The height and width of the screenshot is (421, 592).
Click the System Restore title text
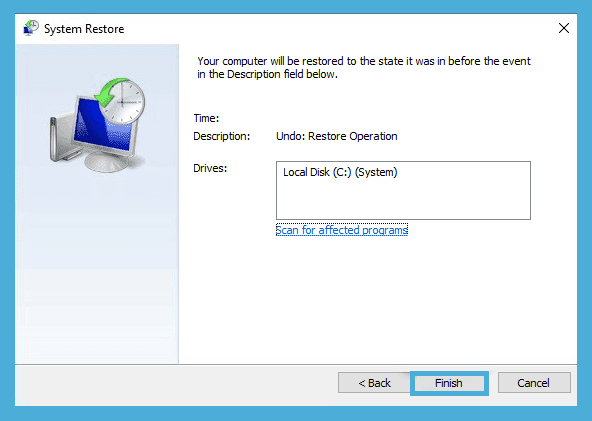[x=84, y=29]
